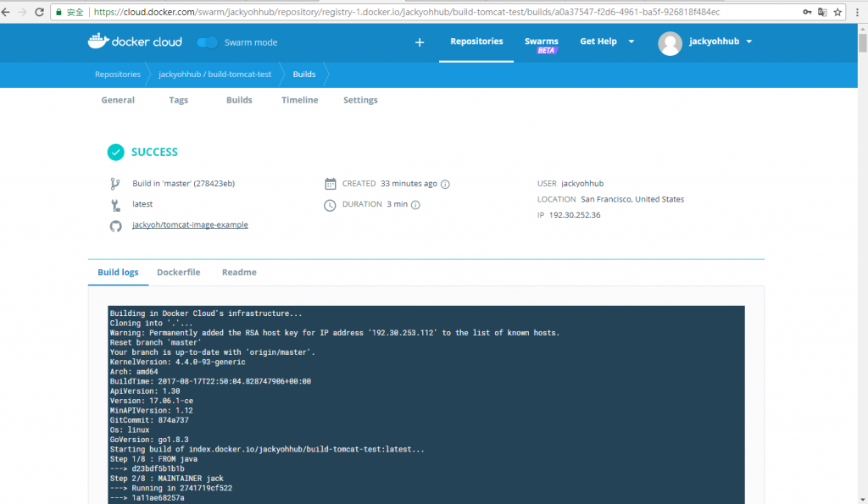Click log line 'ApiVersion: 1.30'
Screen dimensions: 868x504
(144, 390)
